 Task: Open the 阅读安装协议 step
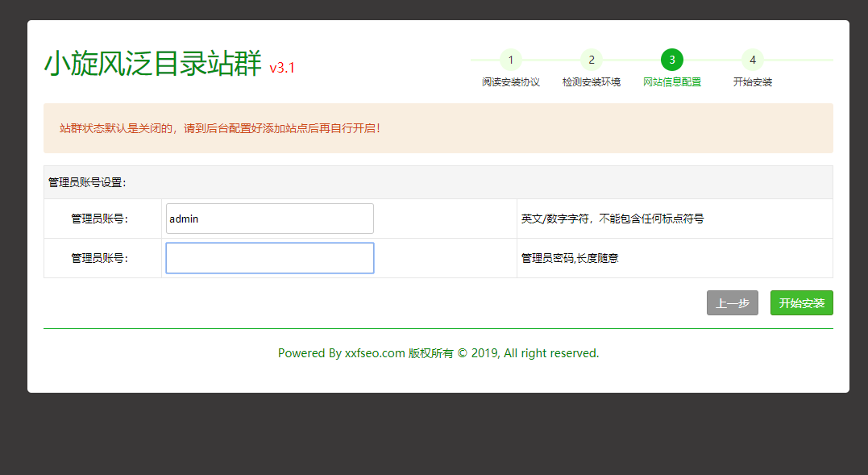click(x=511, y=81)
